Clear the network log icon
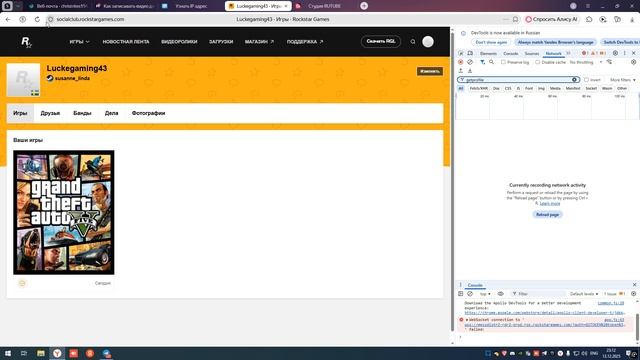 (x=470, y=62)
